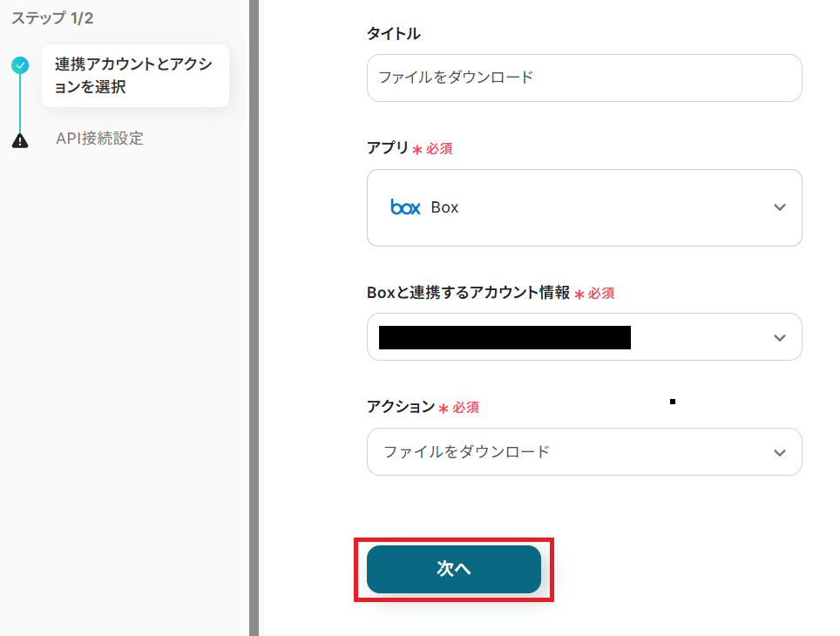Open the account info dropdown arrow
Screen dimensions: 840x636
tap(779, 337)
